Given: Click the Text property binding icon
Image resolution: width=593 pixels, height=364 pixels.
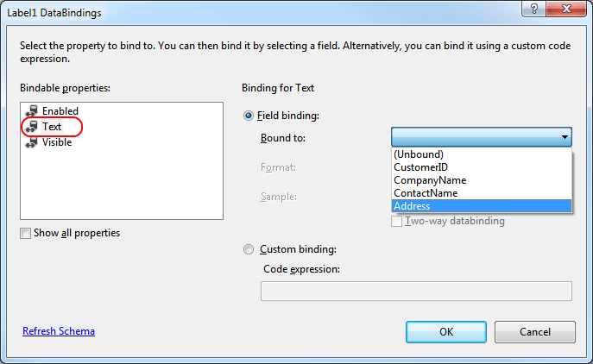Looking at the screenshot, I should [33, 127].
